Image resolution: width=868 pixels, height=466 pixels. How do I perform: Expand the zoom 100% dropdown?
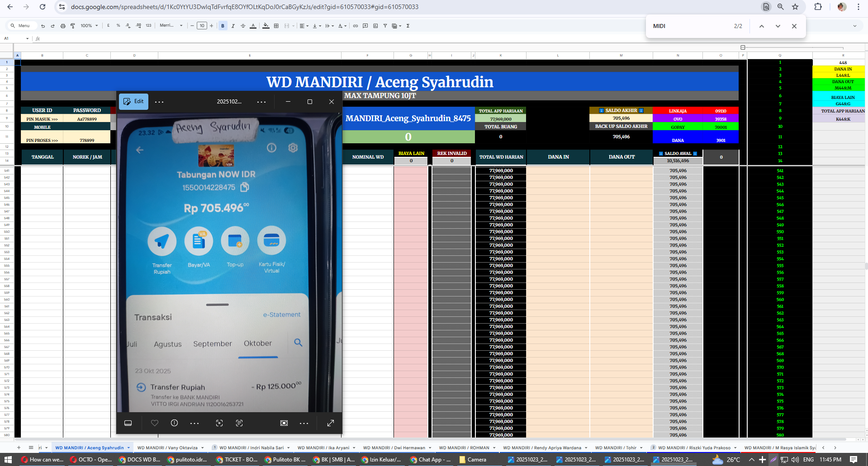[x=89, y=26]
